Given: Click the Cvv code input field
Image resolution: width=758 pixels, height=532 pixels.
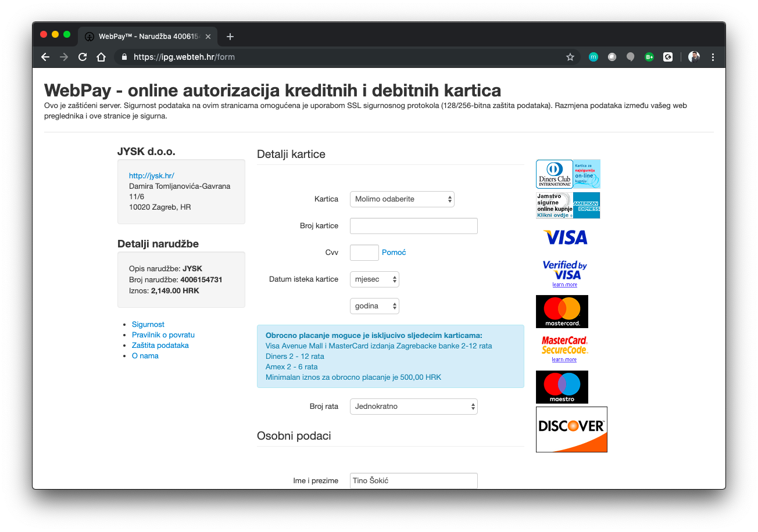Looking at the screenshot, I should 364,253.
